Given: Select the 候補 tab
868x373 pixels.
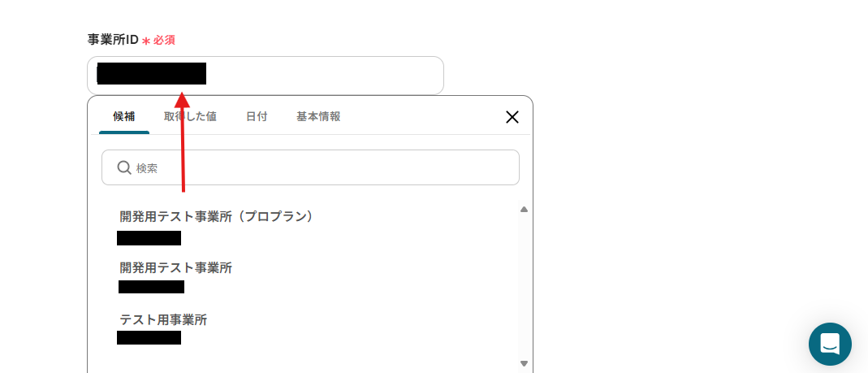Looking at the screenshot, I should coord(124,116).
